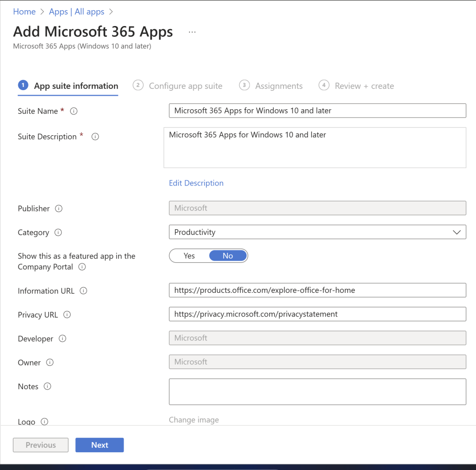Click the Developer info icon

(62, 339)
